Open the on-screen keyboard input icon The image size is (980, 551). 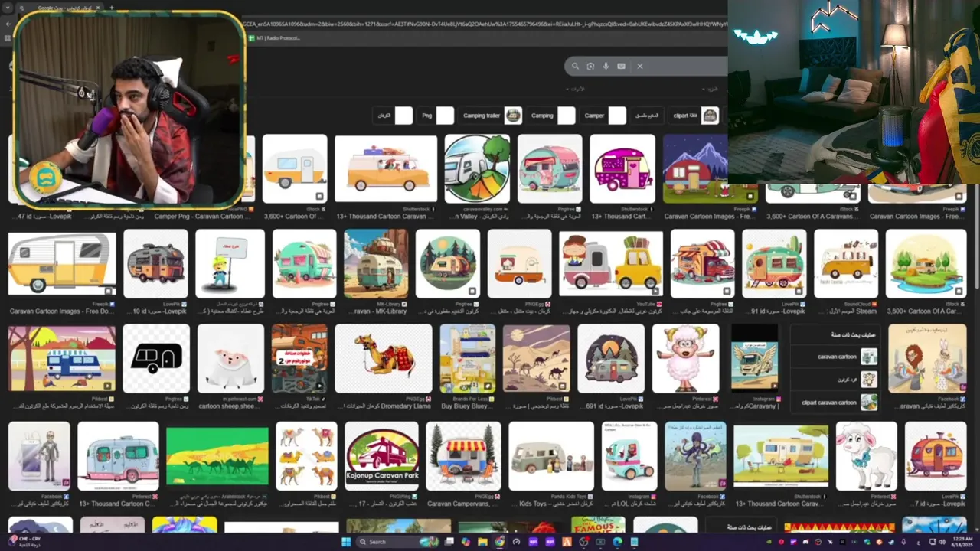(621, 66)
